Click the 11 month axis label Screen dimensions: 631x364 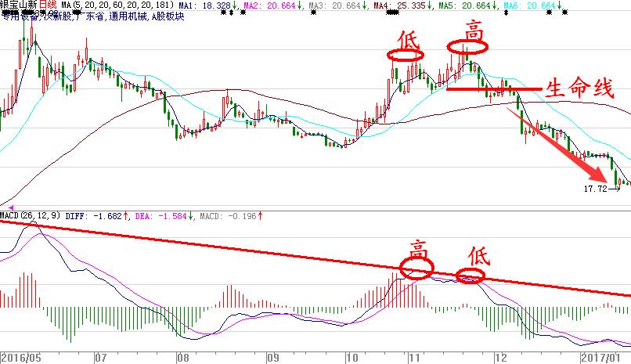414,358
